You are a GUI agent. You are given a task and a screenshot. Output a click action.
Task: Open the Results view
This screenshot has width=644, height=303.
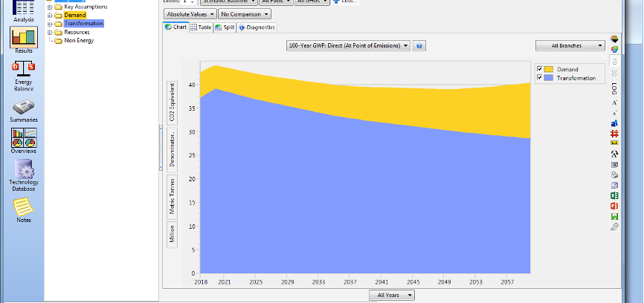tap(23, 40)
